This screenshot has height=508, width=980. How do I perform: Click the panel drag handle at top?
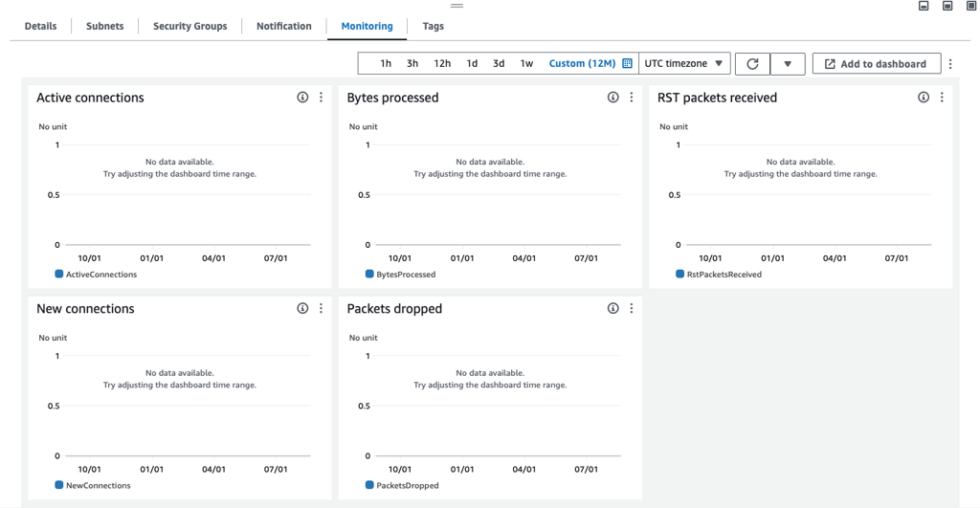click(457, 6)
